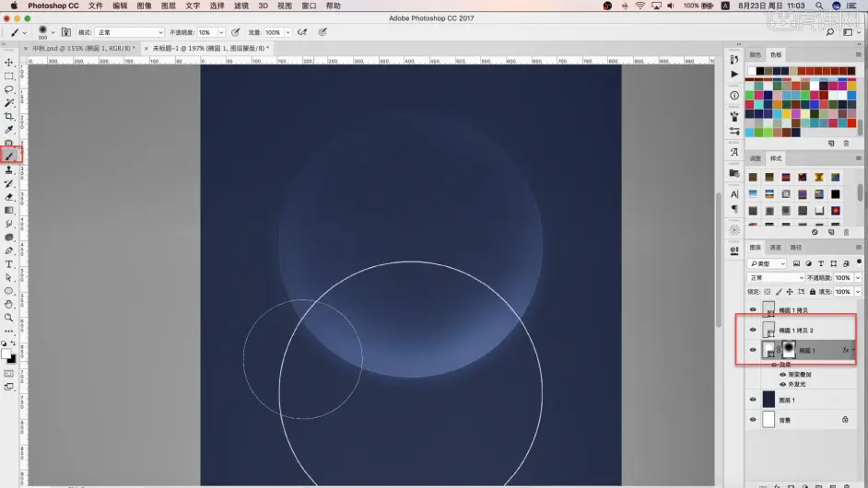
Task: Click the white swatch in 色板 panel
Action: (751, 71)
